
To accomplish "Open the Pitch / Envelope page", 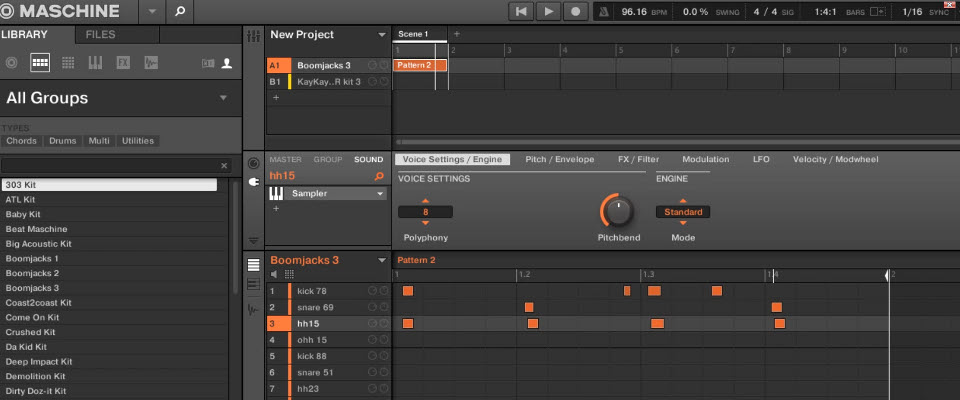I will point(560,159).
